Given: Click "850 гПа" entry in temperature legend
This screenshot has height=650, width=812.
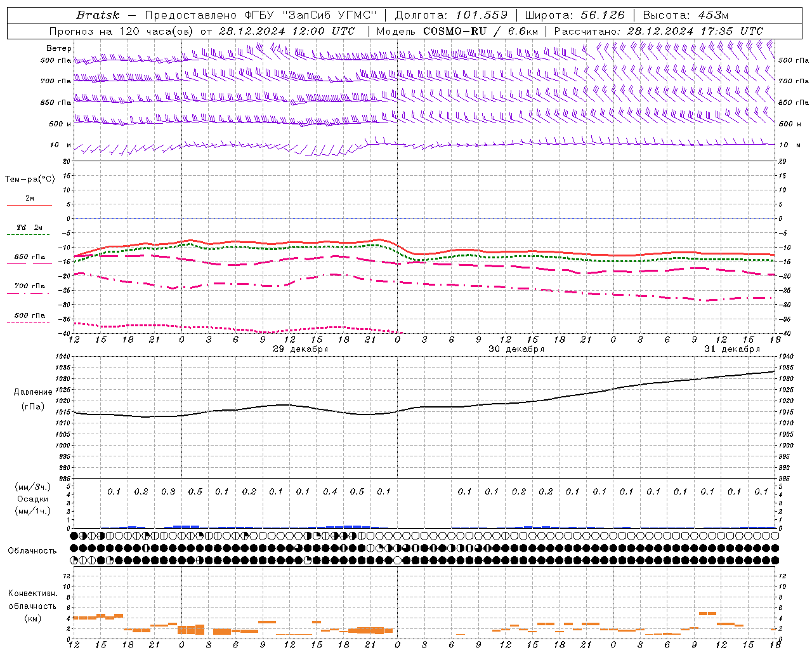Looking at the screenshot, I should (x=29, y=257).
